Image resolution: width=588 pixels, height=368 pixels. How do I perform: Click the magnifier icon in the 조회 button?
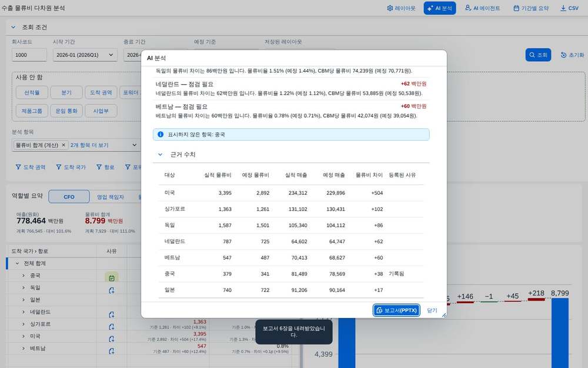(532, 55)
